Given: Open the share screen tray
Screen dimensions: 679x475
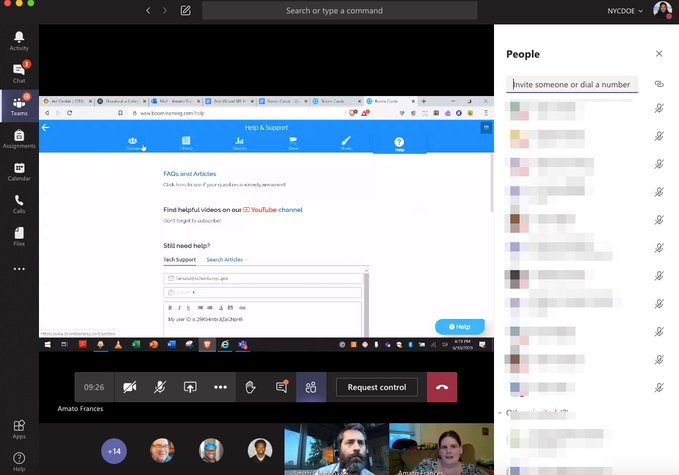Looking at the screenshot, I should [190, 387].
